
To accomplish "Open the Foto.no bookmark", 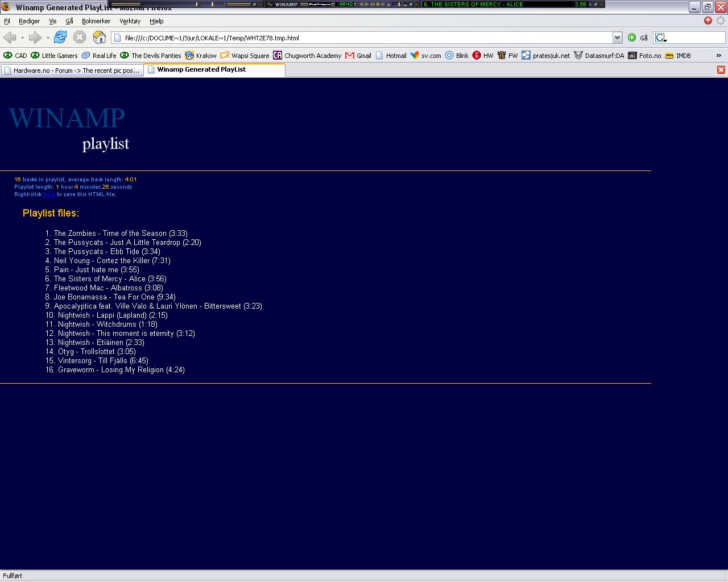I will 644,56.
